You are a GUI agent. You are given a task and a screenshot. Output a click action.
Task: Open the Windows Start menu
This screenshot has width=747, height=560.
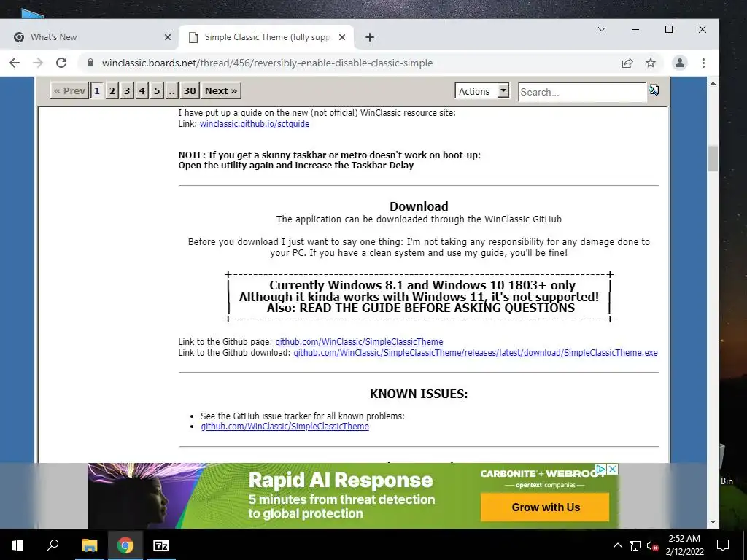[x=18, y=545]
